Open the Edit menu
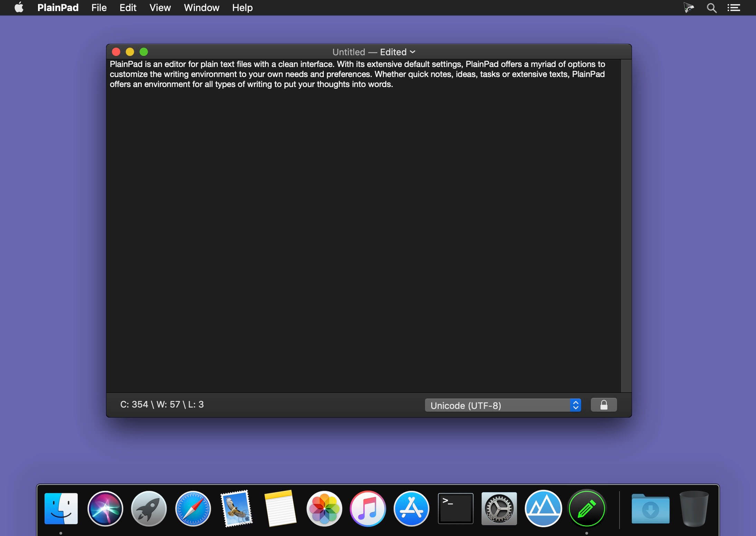Screen dimensions: 756x536 [x=128, y=8]
